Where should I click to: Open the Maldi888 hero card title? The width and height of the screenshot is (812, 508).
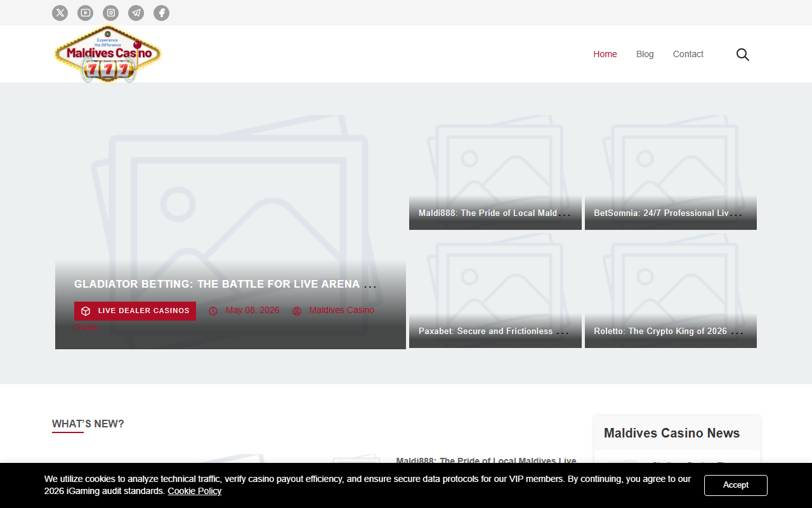pos(494,213)
